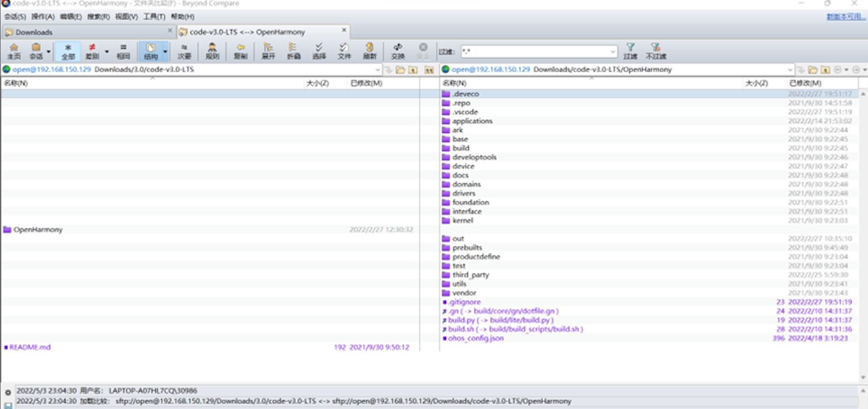Select the .gitignore file on right
Screen dimensions: 868x409
click(x=464, y=302)
